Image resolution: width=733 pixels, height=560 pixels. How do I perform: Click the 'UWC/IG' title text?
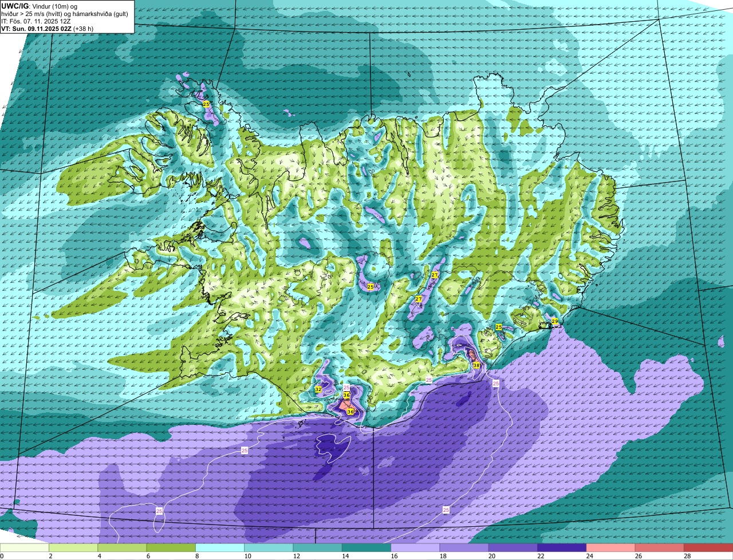(x=15, y=6)
